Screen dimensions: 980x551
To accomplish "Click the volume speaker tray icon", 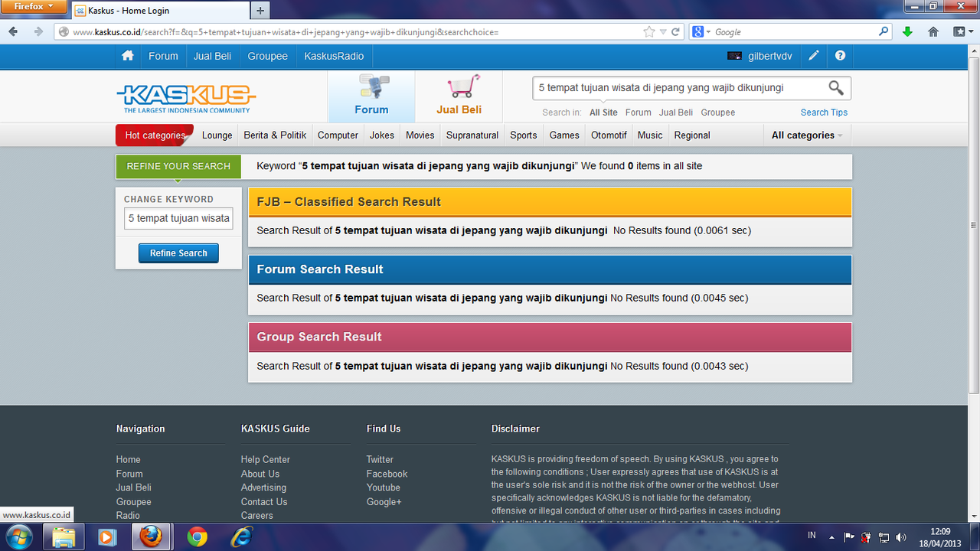I will pos(901,537).
